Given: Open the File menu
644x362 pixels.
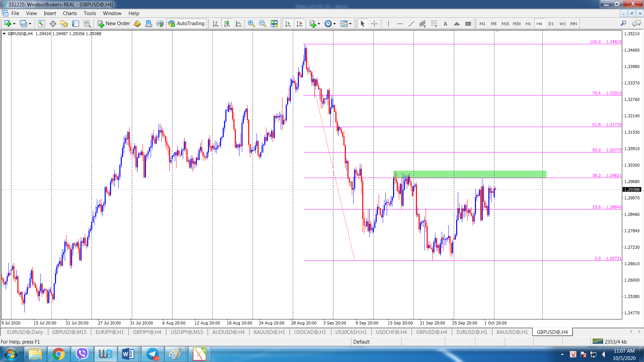Looking at the screenshot, I should coord(15,13).
